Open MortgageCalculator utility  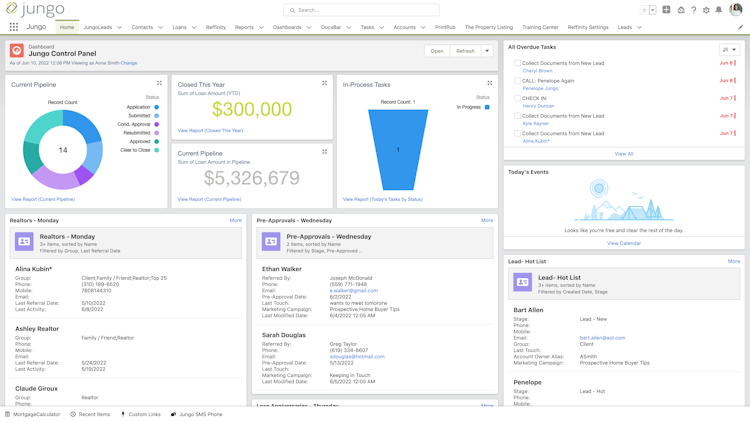coord(33,414)
